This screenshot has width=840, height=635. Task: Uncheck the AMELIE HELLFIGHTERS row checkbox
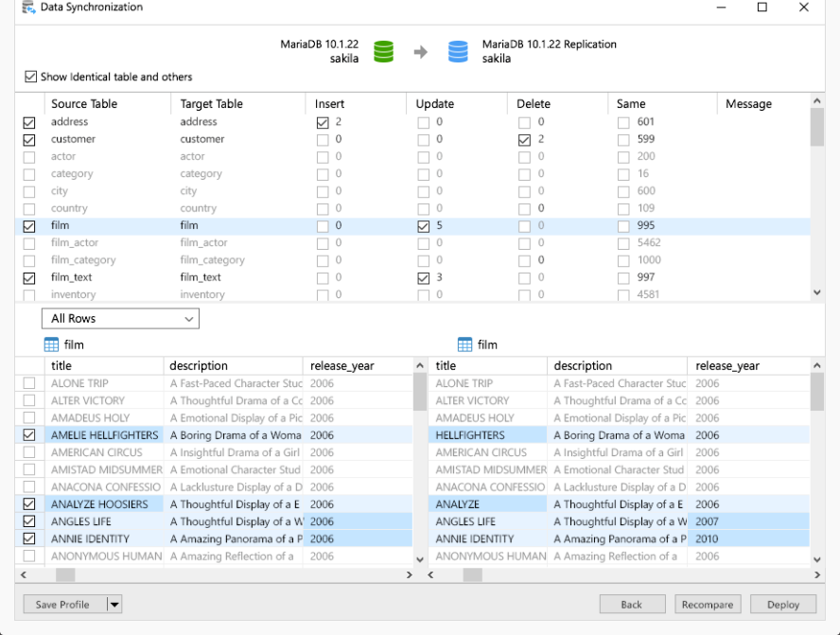(29, 435)
